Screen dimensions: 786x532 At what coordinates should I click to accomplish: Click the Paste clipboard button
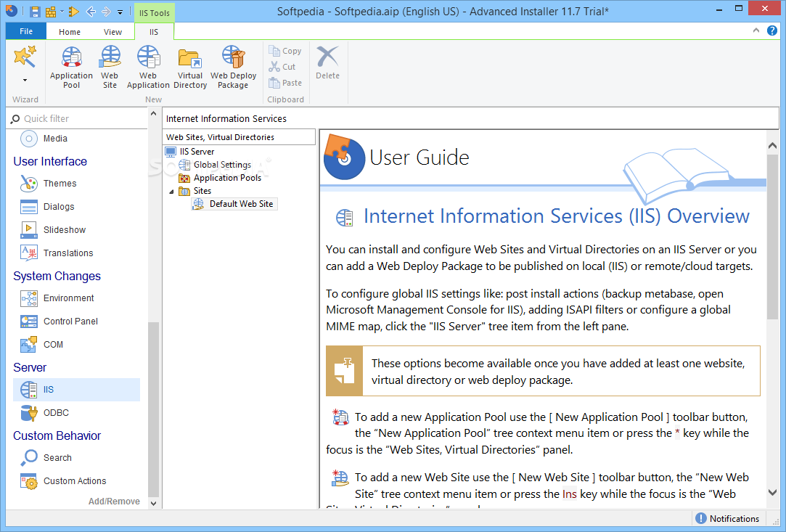(x=285, y=83)
